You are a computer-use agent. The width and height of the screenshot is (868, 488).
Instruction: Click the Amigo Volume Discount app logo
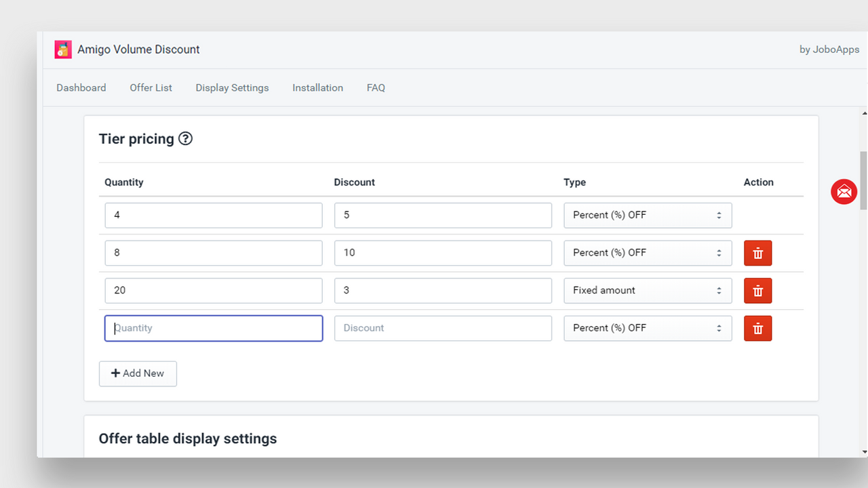click(63, 49)
